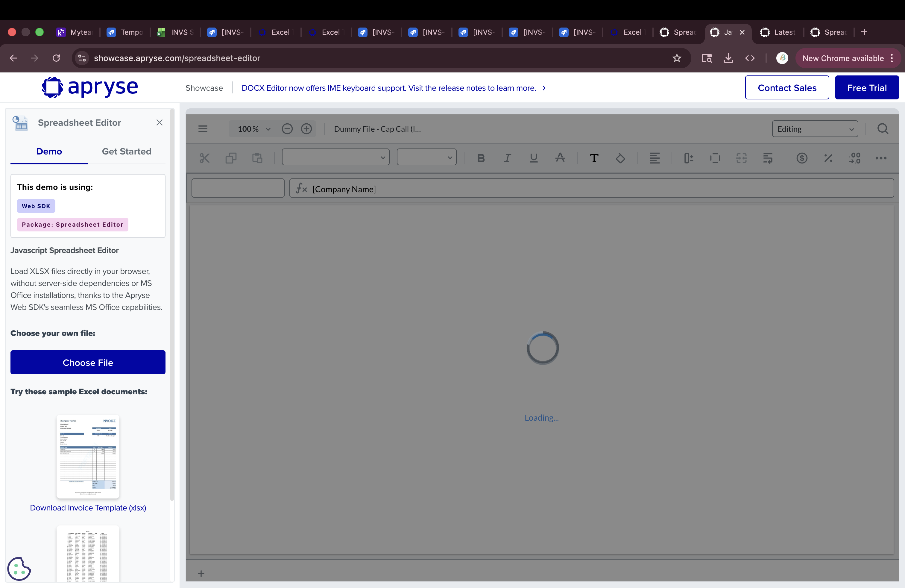The image size is (905, 588).
Task: Click the currency dollar format icon
Action: tap(801, 158)
